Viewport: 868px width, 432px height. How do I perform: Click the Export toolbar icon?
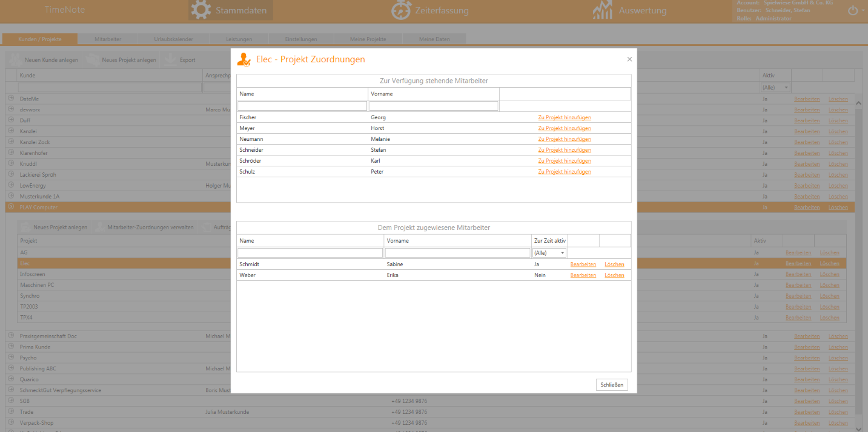coord(170,60)
